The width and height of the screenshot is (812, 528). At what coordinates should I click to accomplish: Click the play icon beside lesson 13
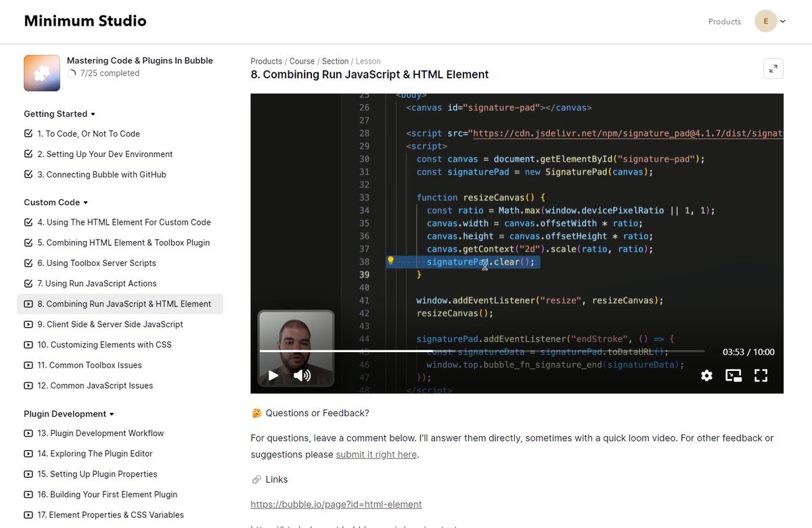coord(28,433)
